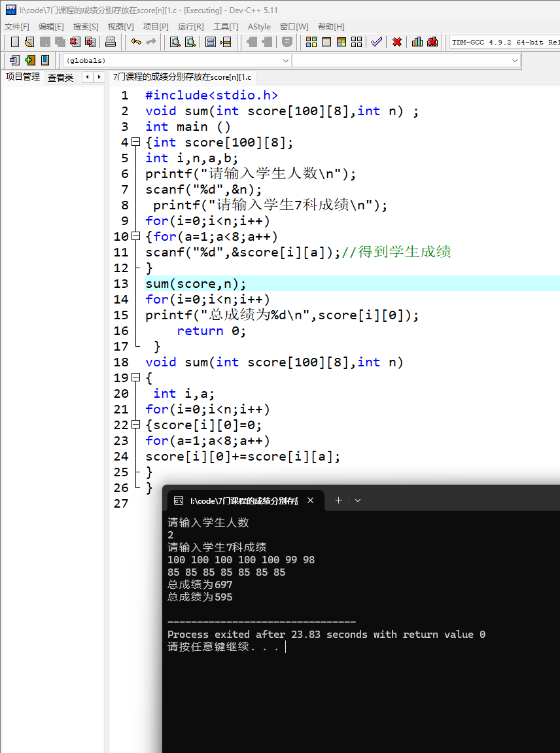Run a syntax check (purple checkmark icon)
This screenshot has height=753, width=560.
click(x=376, y=42)
